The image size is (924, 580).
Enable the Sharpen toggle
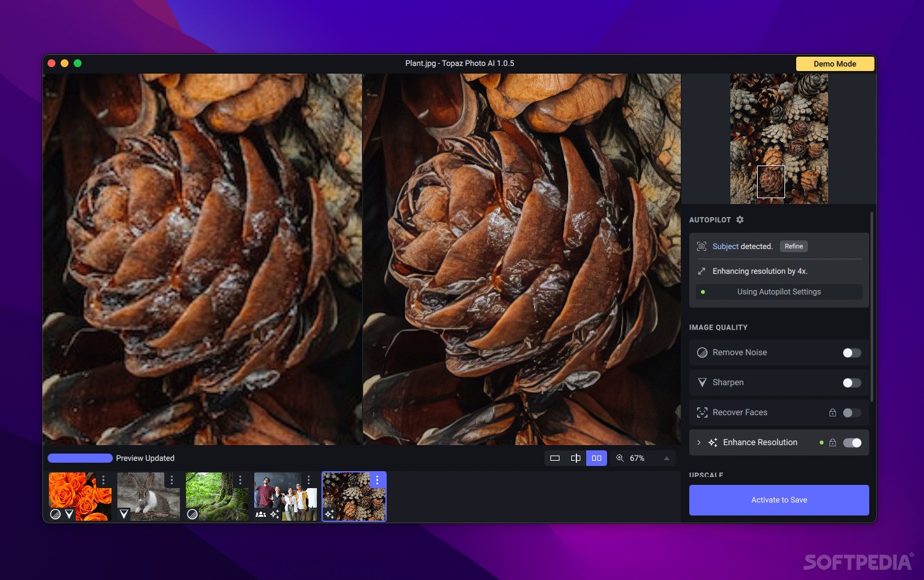(x=852, y=383)
